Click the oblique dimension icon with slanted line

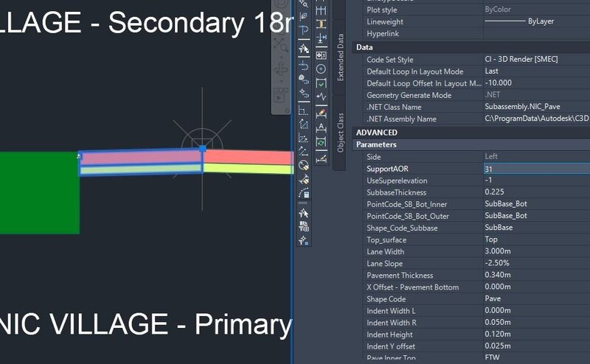click(321, 158)
